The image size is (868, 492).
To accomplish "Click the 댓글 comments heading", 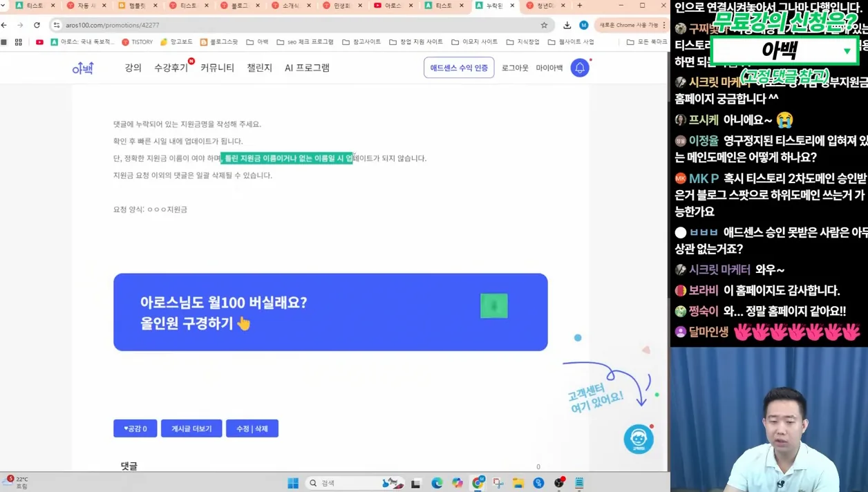I will [x=129, y=466].
